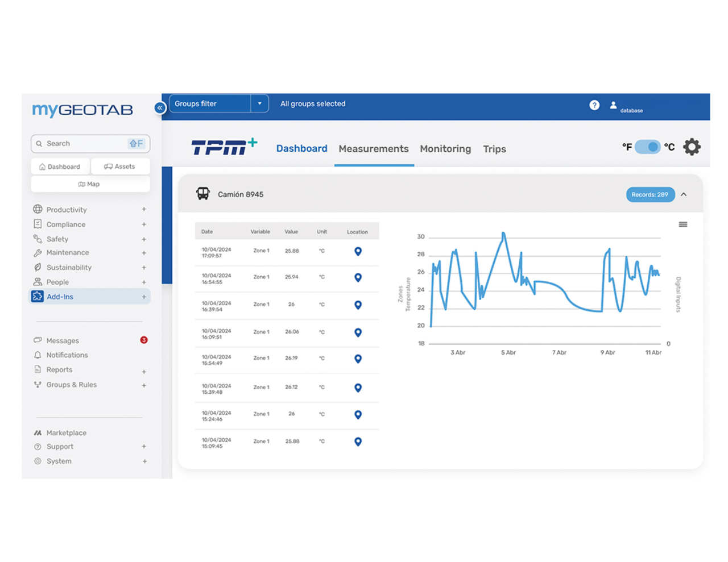Open location pin for 15:54:49 record
This screenshot has width=728, height=562.
[x=358, y=359]
